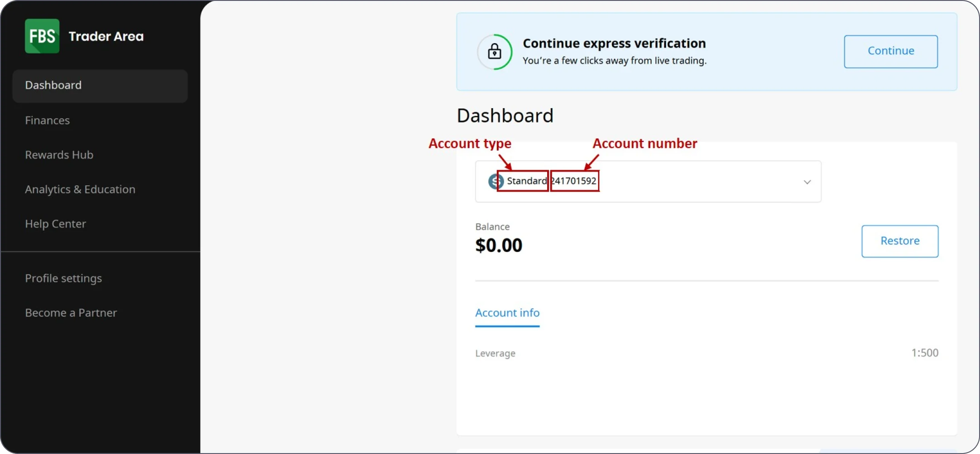Click the Dashboard page heading
The width and height of the screenshot is (980, 454).
(x=505, y=116)
